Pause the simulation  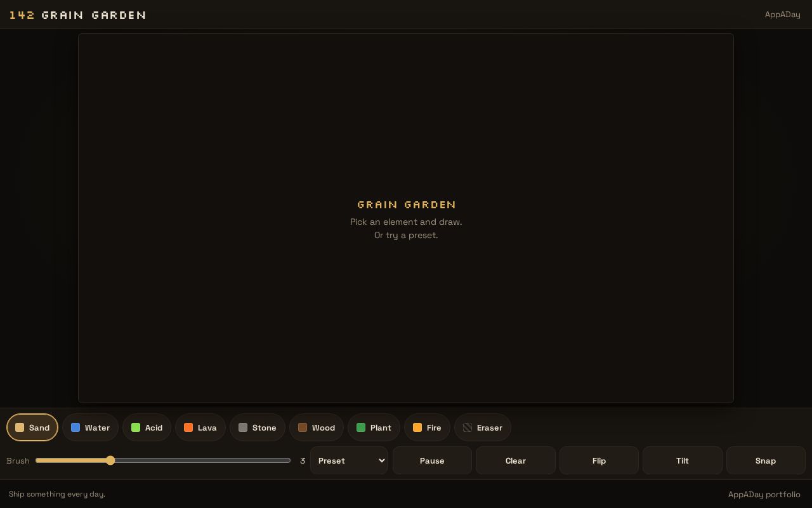point(432,460)
